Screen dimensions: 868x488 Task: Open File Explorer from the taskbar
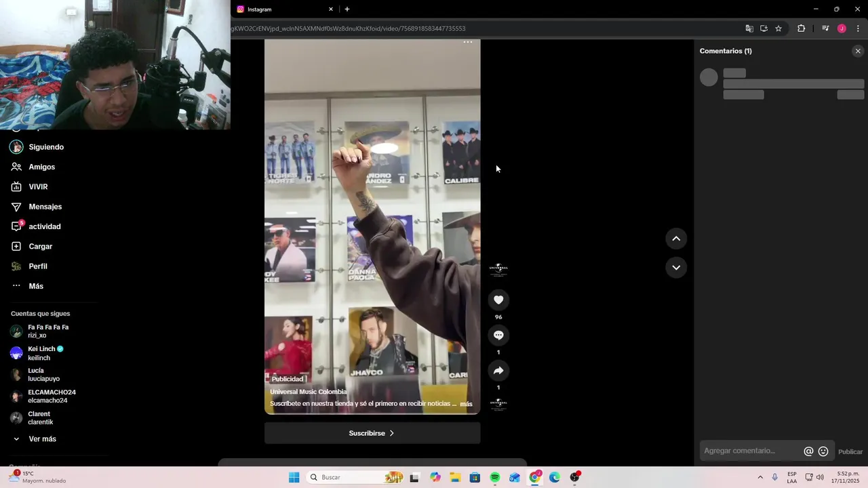tap(455, 478)
